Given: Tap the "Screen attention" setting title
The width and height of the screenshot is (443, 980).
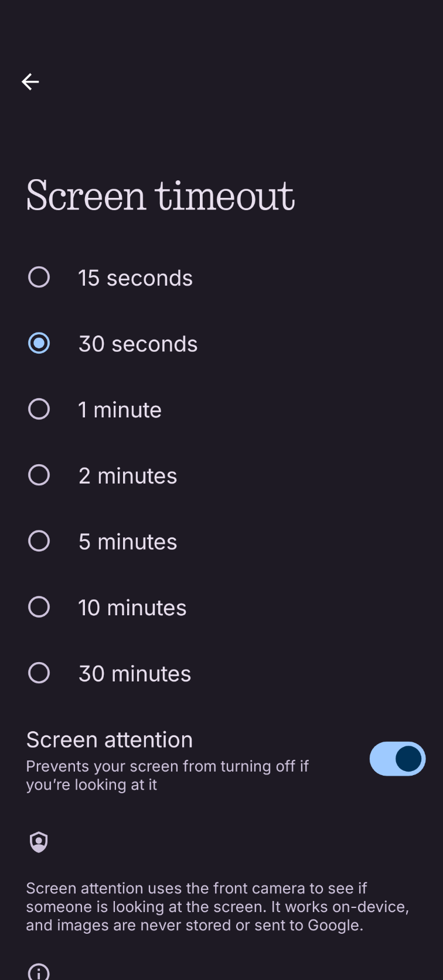Looking at the screenshot, I should click(x=110, y=740).
